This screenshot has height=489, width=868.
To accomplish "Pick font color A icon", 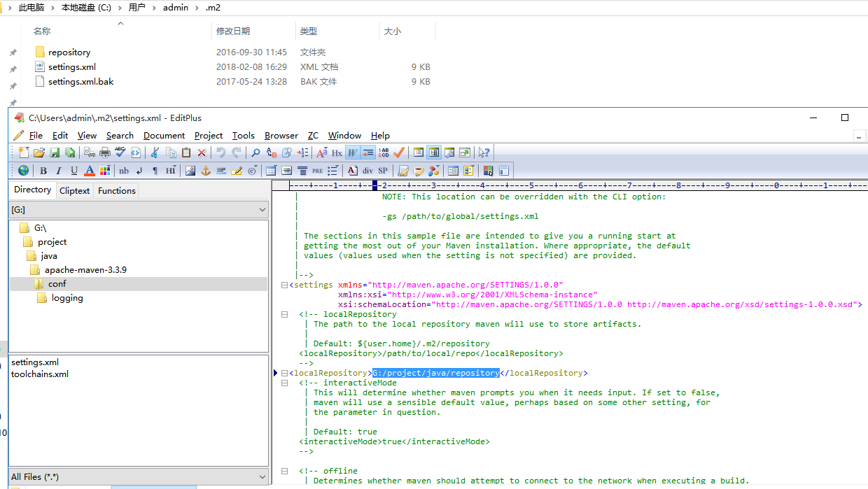I will (90, 171).
